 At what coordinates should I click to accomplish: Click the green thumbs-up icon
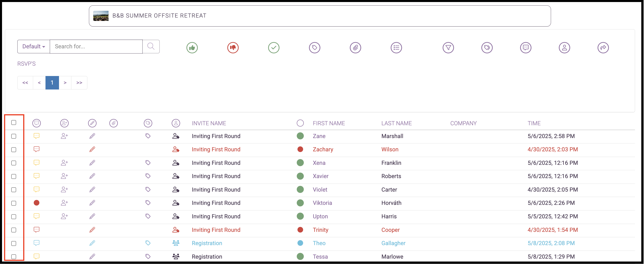pyautogui.click(x=192, y=47)
